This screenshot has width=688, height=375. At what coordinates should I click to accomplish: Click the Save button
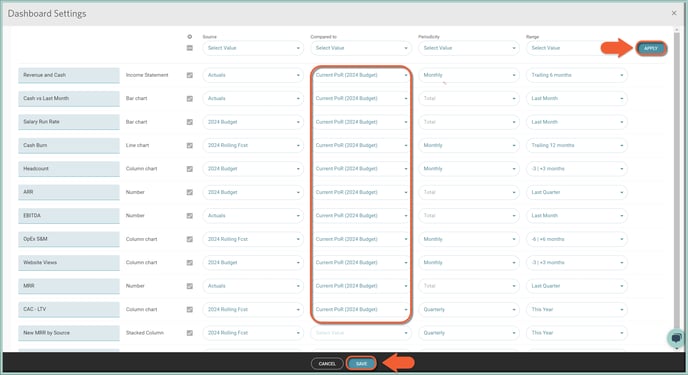coord(361,364)
